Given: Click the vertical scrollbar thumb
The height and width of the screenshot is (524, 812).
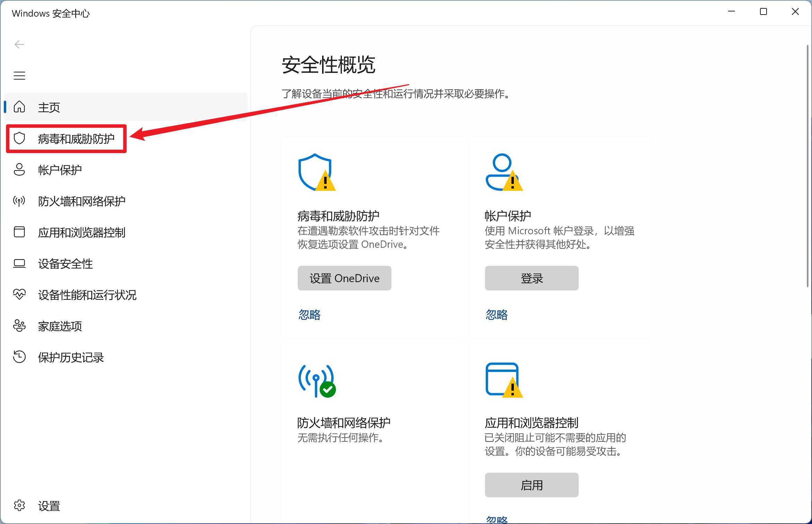Looking at the screenshot, I should (807, 166).
